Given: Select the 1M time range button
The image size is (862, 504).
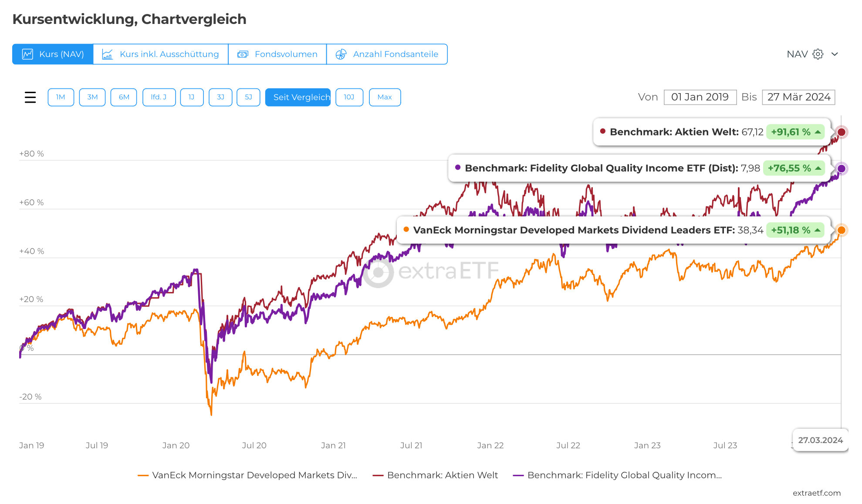Looking at the screenshot, I should pyautogui.click(x=61, y=97).
